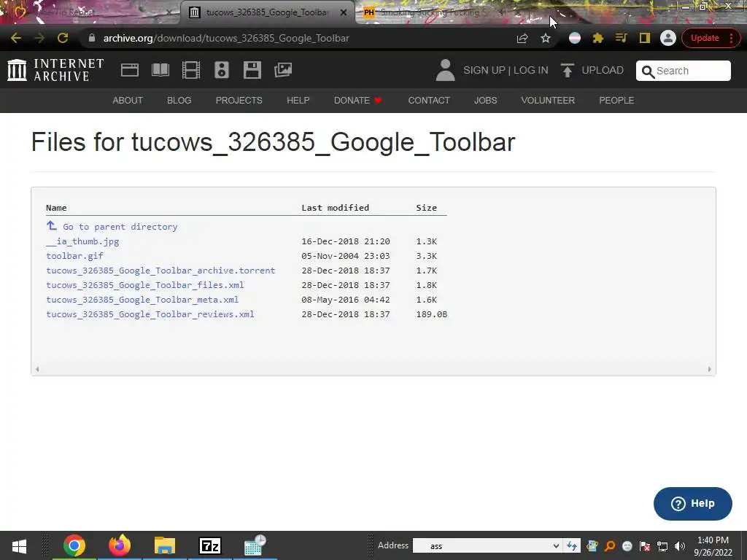Open the Google_Toolbar_reviews.xml link

(150, 314)
